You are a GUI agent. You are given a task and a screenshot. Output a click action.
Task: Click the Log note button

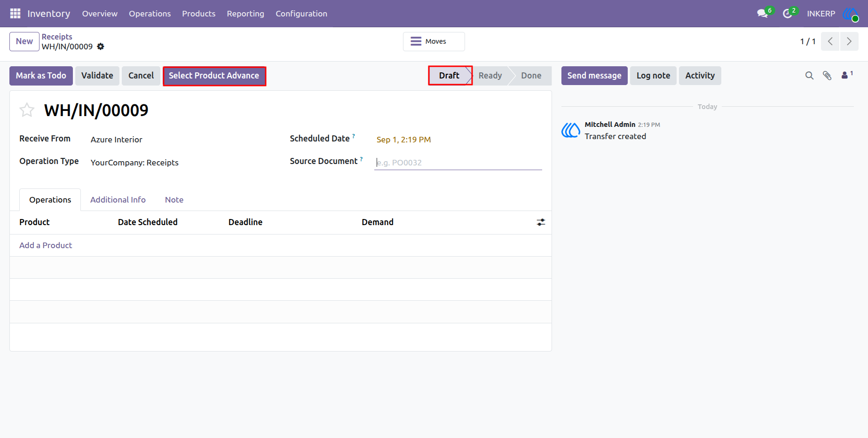click(653, 76)
